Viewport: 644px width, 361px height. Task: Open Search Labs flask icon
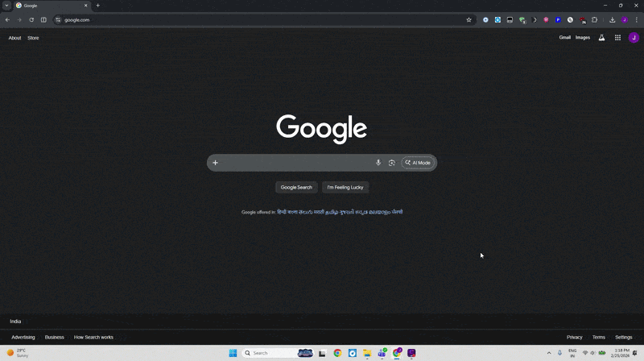pos(601,38)
